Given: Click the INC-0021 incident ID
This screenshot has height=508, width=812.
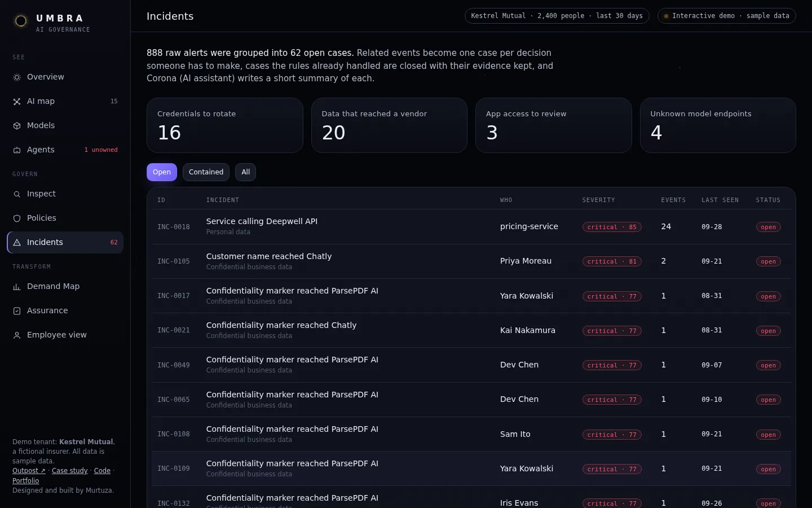Looking at the screenshot, I should tap(174, 330).
